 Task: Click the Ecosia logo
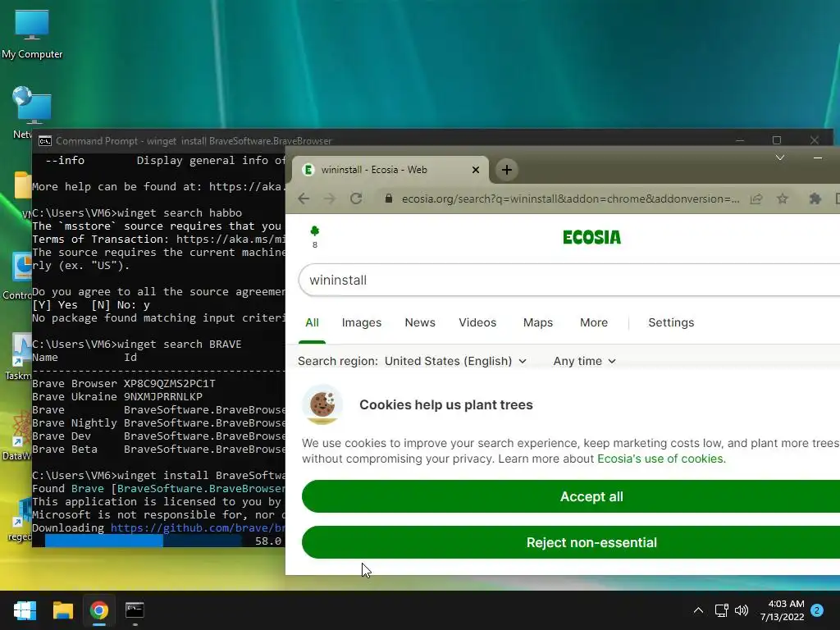(591, 237)
